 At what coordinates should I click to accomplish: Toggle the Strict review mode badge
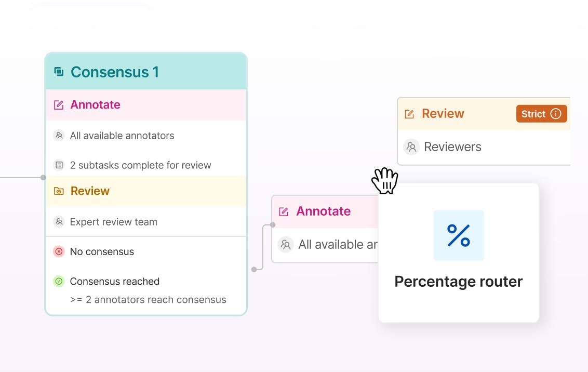point(541,113)
